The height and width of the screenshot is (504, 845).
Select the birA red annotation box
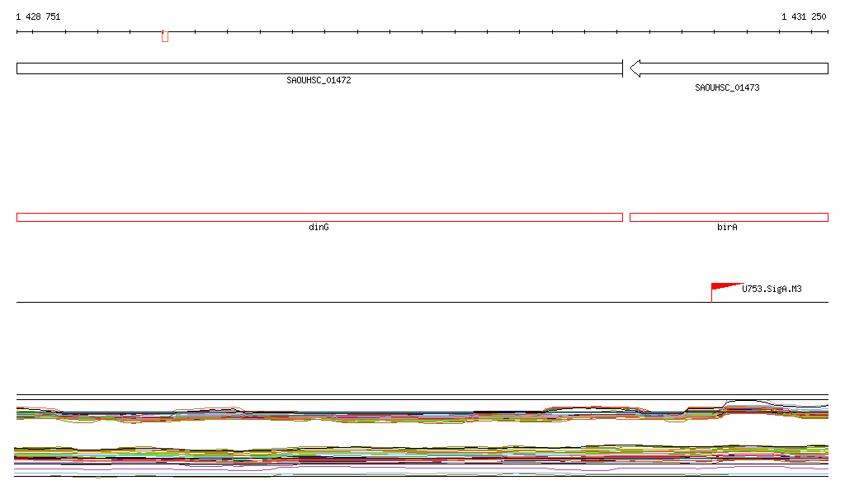pos(729,218)
